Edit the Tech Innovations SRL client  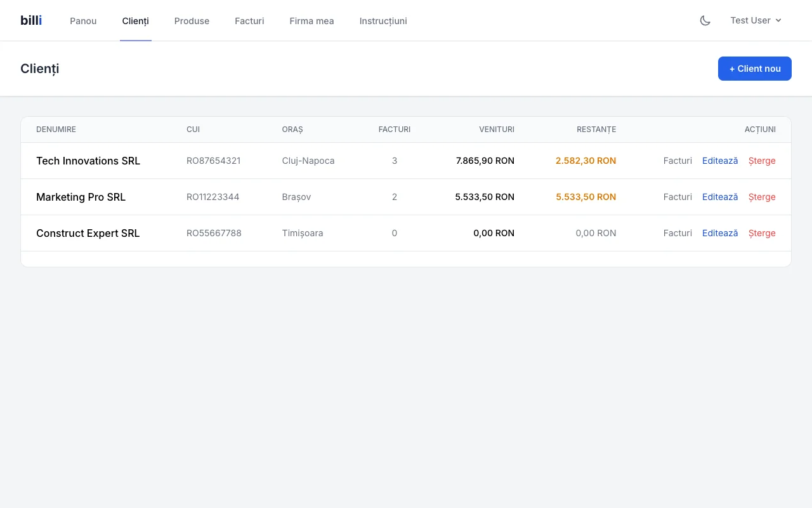[x=720, y=161]
